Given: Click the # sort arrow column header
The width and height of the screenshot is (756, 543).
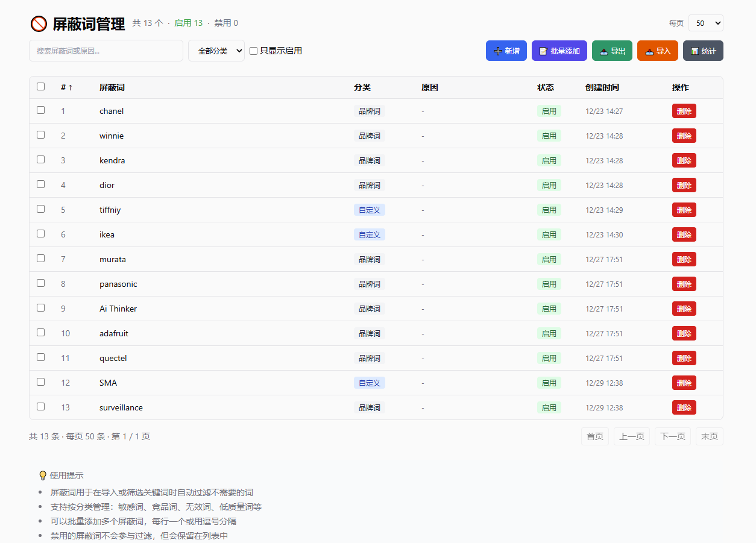Looking at the screenshot, I should point(66,87).
